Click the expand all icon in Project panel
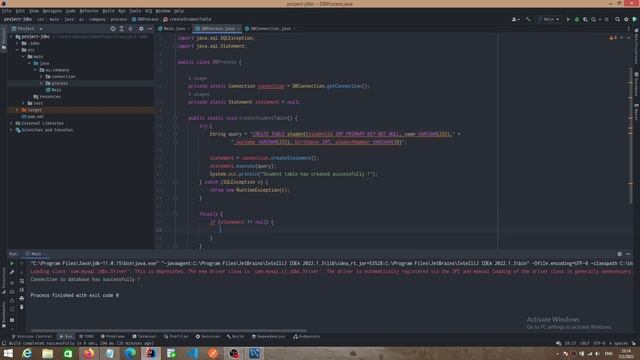 tap(122, 29)
